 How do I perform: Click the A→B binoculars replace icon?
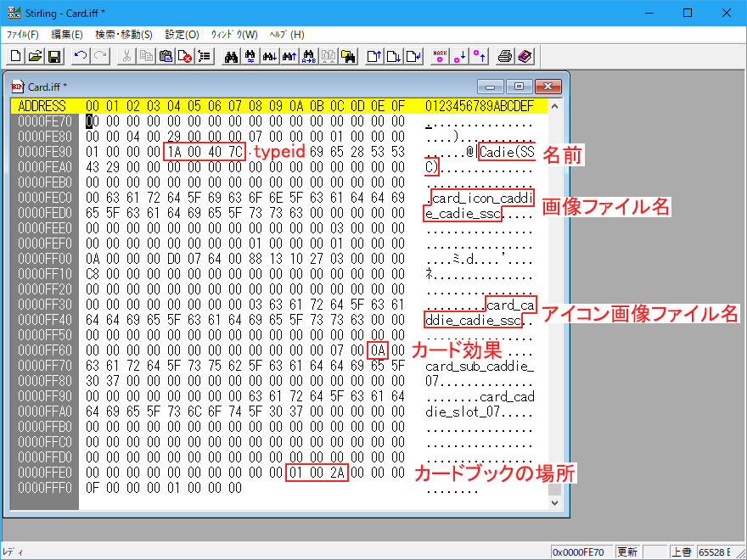click(x=309, y=56)
